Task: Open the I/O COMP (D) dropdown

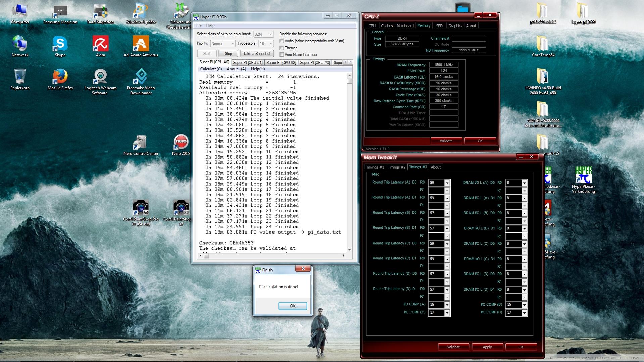Action: pos(524,313)
